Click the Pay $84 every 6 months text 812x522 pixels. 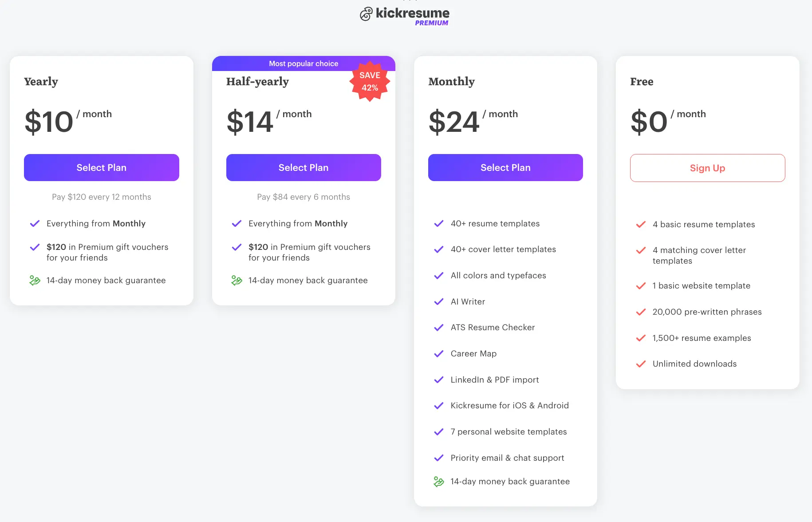tap(303, 197)
